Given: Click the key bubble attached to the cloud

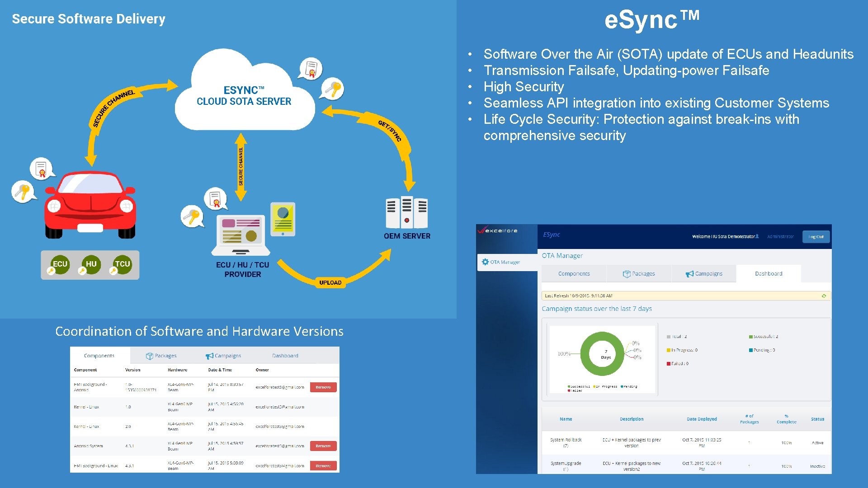Looking at the screenshot, I should click(332, 89).
